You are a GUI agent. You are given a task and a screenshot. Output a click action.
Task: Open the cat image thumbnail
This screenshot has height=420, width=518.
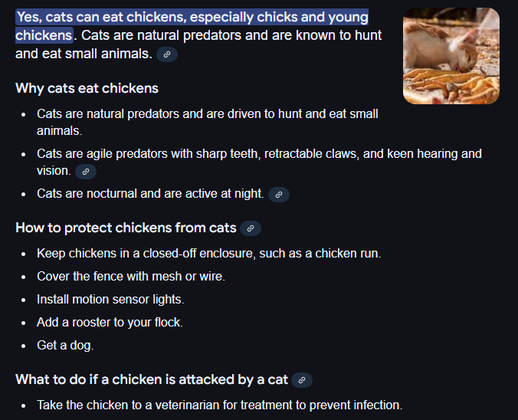451,56
